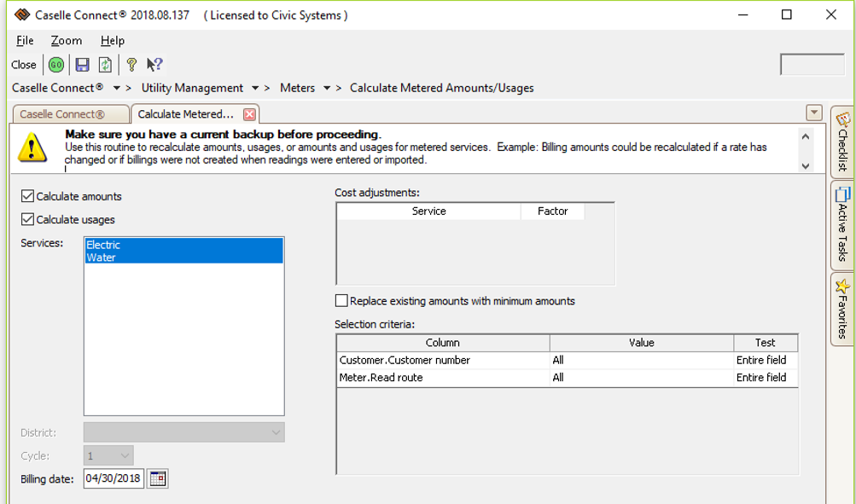856x504 pixels.
Task: Toggle the Calculate amounts checkbox
Action: click(27, 196)
